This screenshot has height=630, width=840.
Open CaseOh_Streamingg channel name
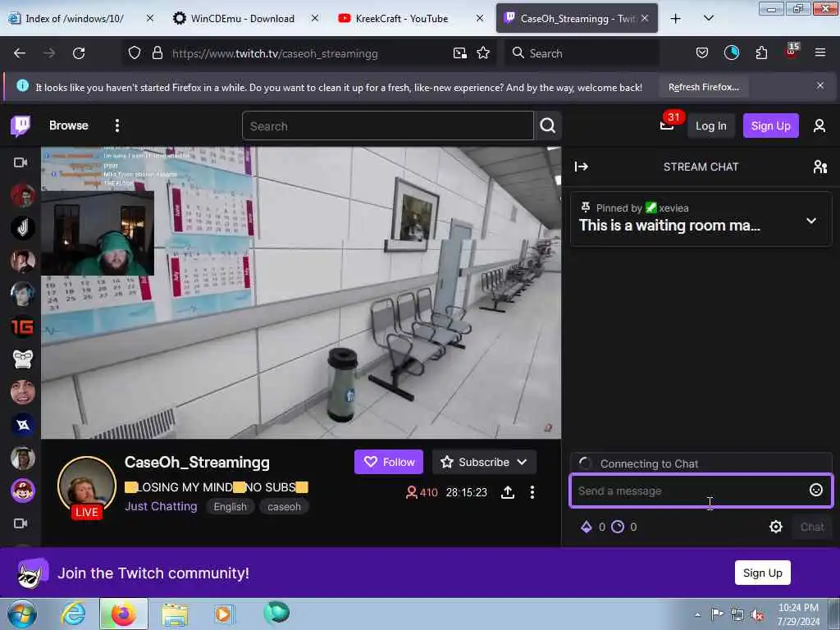(197, 463)
